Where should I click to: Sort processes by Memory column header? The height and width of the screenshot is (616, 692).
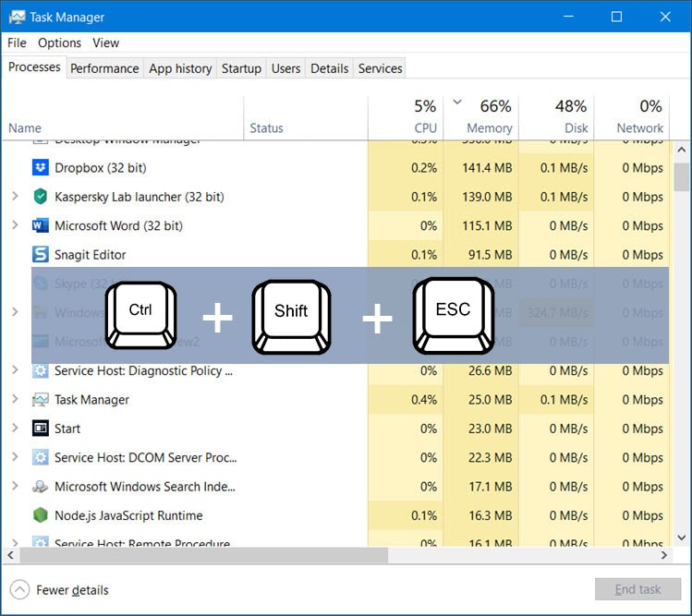click(488, 127)
